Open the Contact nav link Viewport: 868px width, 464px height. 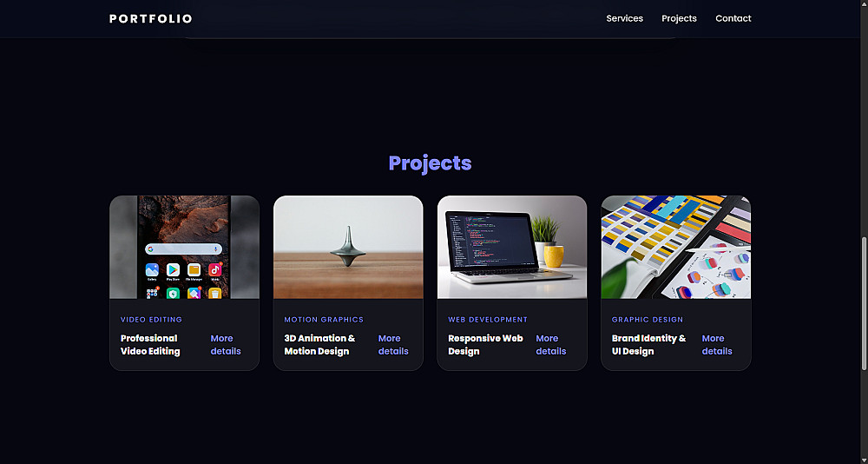pos(733,18)
